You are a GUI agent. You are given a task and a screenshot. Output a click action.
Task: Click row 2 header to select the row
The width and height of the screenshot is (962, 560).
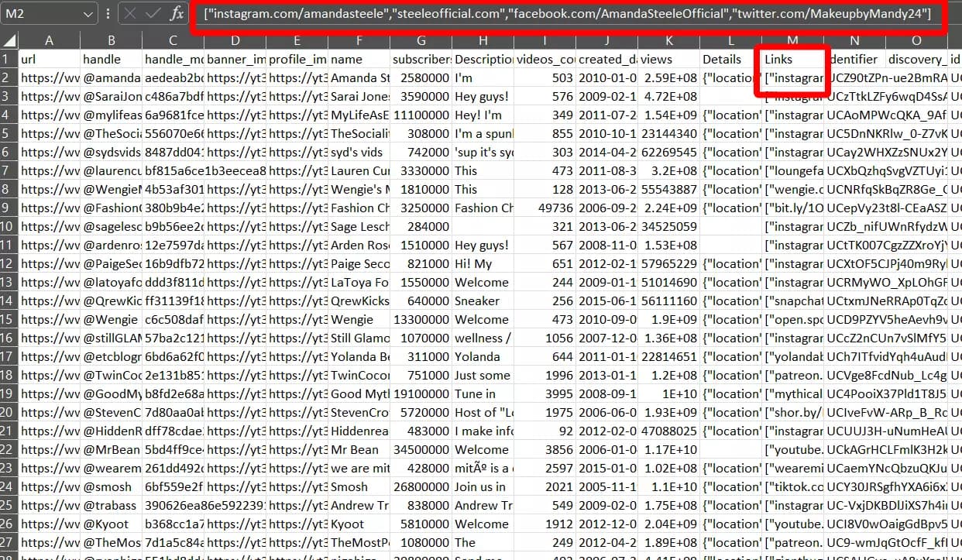[x=9, y=77]
